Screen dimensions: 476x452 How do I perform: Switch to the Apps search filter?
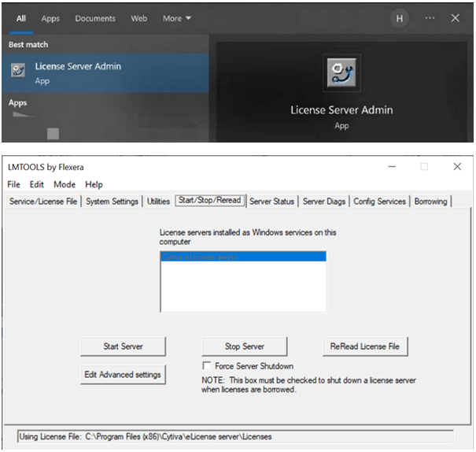click(x=50, y=18)
